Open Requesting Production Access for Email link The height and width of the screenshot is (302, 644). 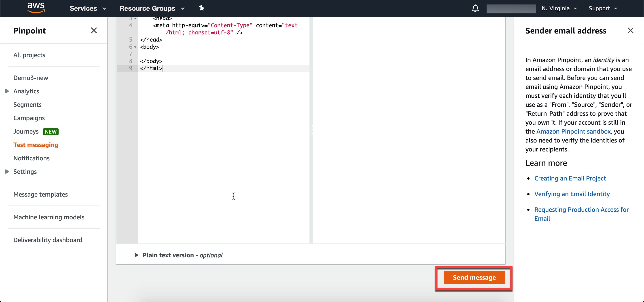(x=581, y=214)
